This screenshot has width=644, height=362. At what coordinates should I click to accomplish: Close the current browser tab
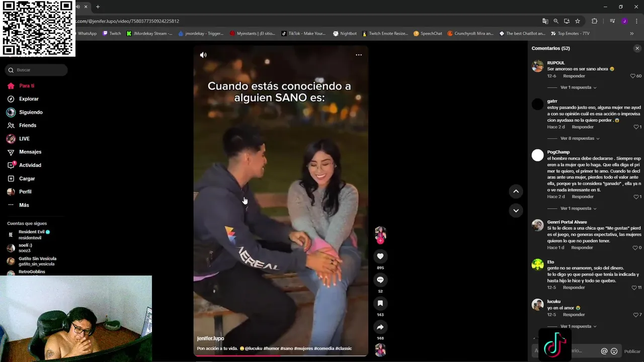coord(86,7)
